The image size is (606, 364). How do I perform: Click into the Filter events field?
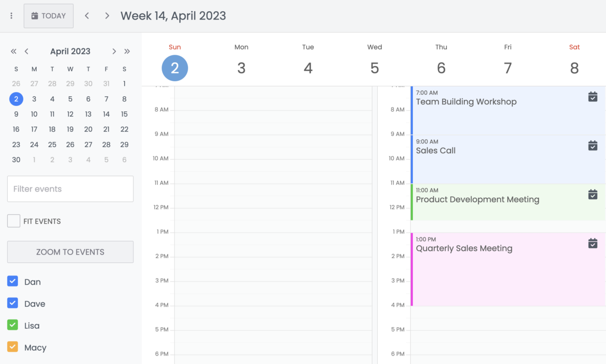[x=70, y=189]
